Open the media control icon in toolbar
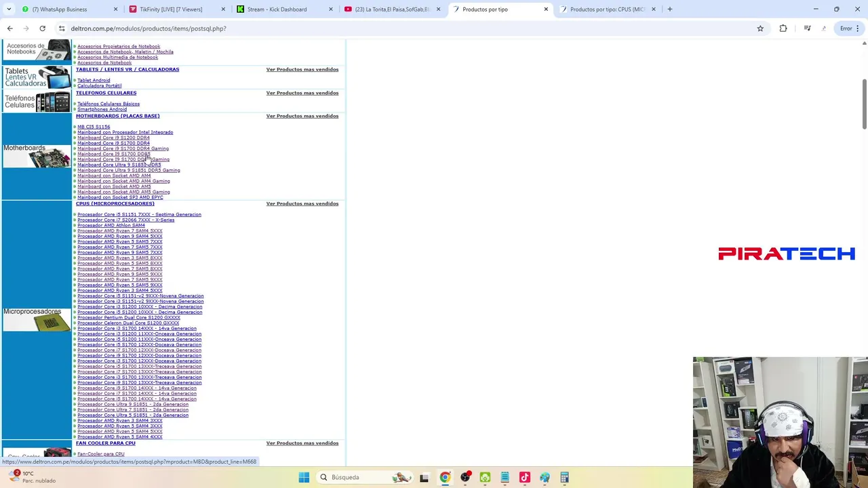 click(807, 28)
